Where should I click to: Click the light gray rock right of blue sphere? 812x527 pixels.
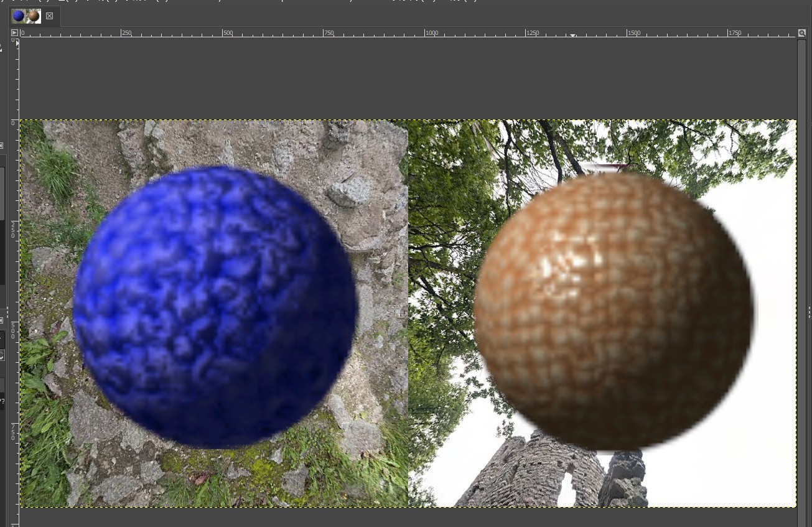tap(352, 191)
